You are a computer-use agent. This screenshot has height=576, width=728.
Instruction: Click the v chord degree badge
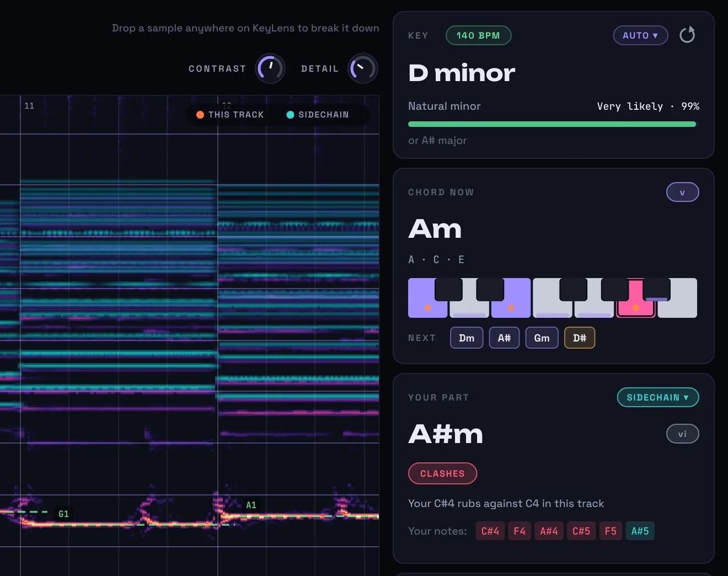click(x=682, y=192)
